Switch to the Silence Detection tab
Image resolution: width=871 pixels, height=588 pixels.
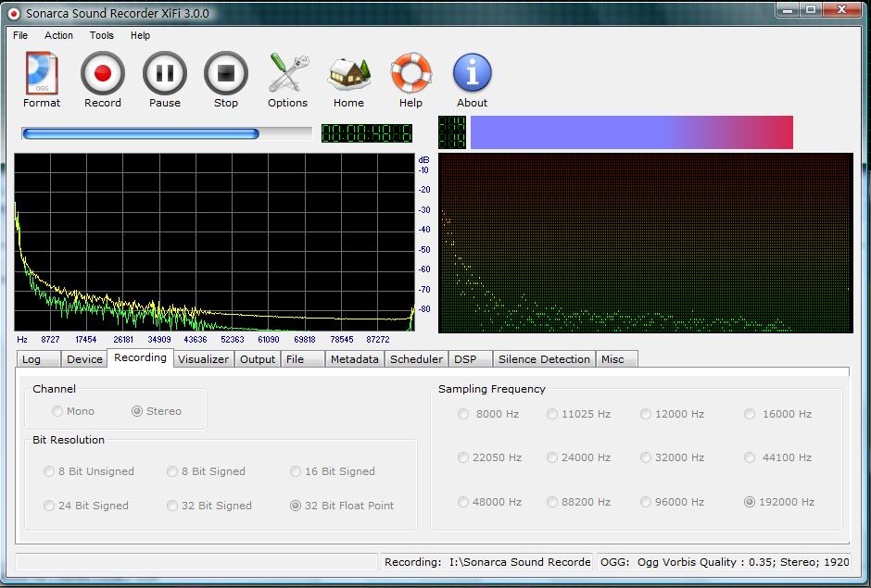click(x=544, y=358)
